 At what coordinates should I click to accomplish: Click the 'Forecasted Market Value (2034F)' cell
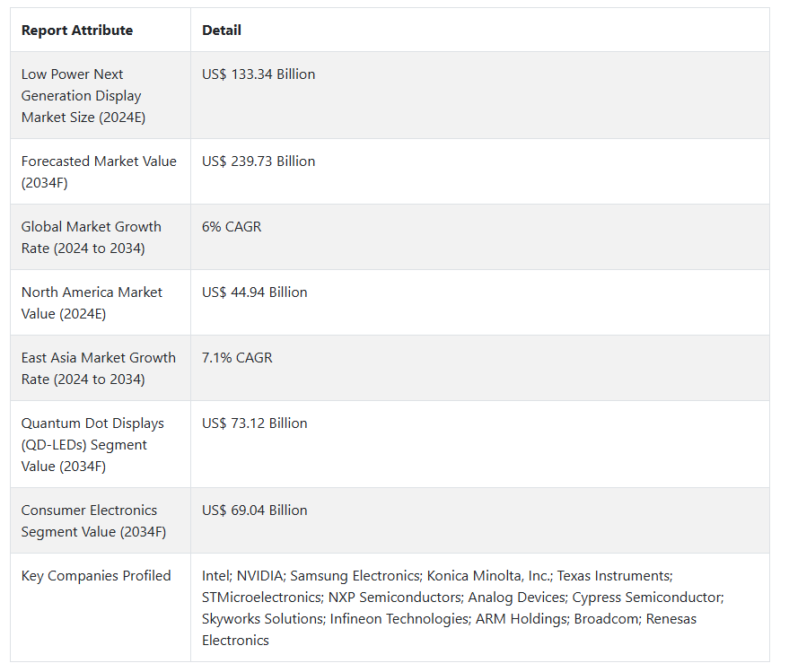click(99, 171)
